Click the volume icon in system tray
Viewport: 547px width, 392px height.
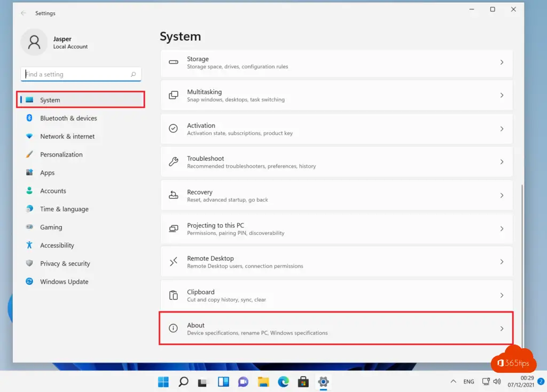(x=497, y=381)
